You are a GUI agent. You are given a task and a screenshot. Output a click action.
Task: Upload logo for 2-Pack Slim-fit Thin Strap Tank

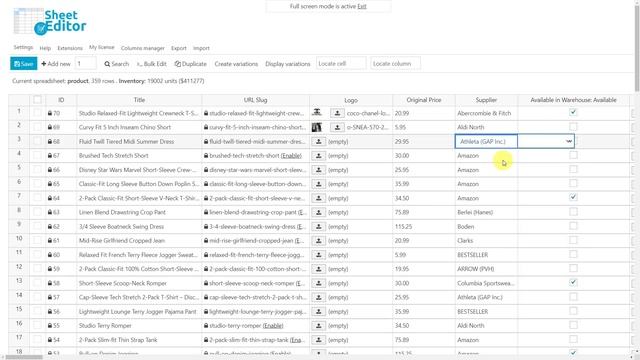(x=318, y=340)
